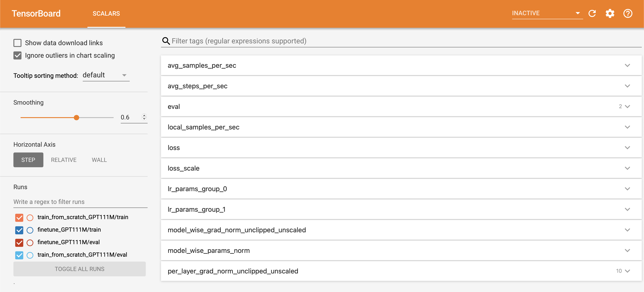
Task: Click the smoothing value stepper arrows
Action: (x=144, y=117)
